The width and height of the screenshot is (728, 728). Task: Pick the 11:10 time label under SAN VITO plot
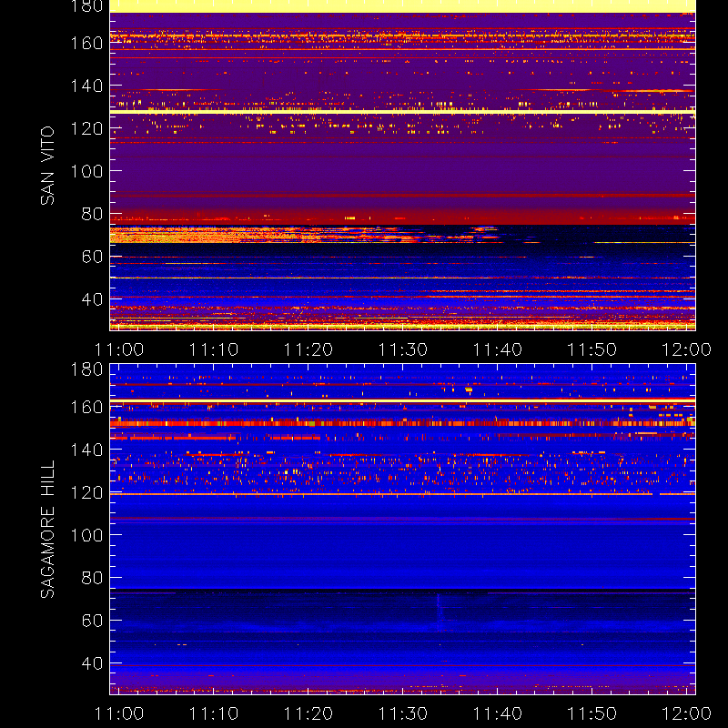coord(214,349)
